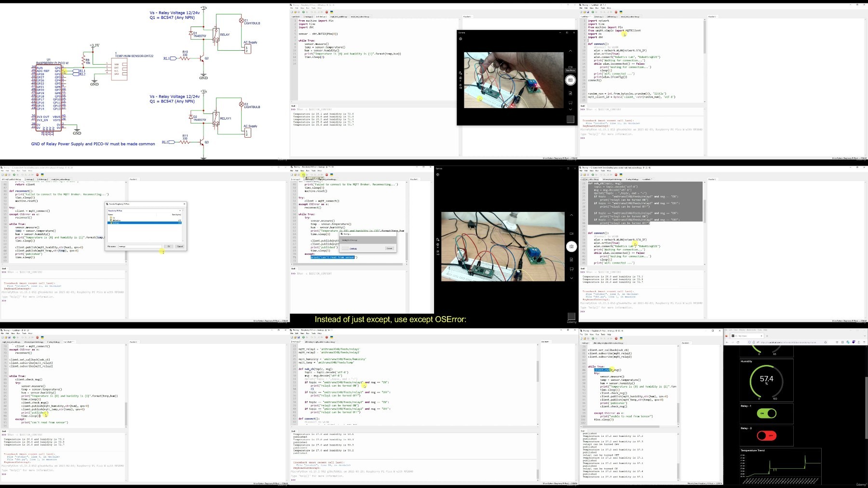This screenshot has width=868, height=488.
Task: Click the MicroPython COM status in Thonny beside browser
Action: (705, 483)
